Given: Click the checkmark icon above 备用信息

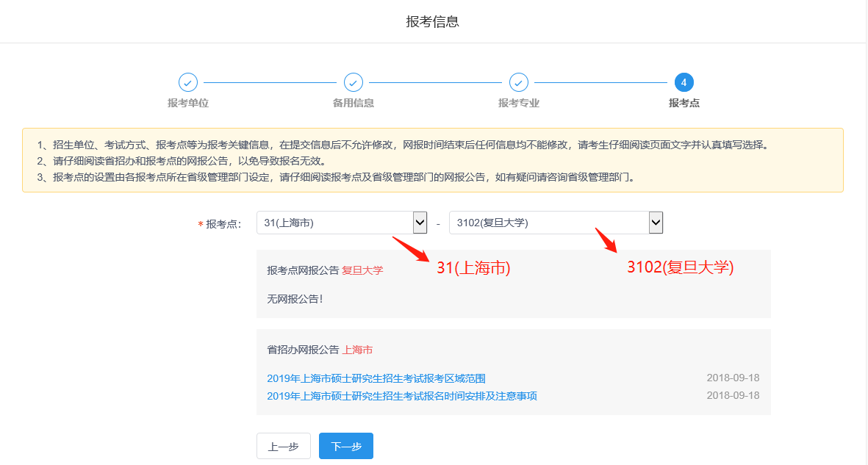Looking at the screenshot, I should point(354,82).
